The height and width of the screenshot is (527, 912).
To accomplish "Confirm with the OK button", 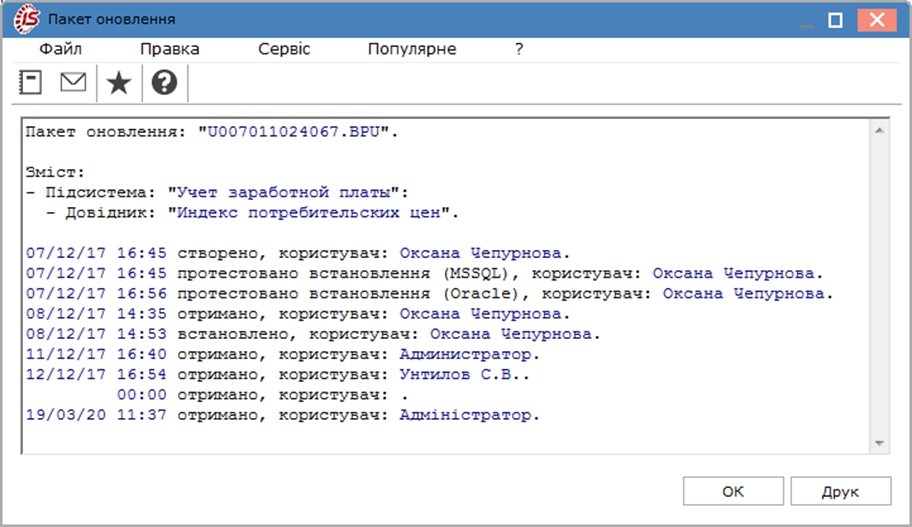I will coord(733,492).
